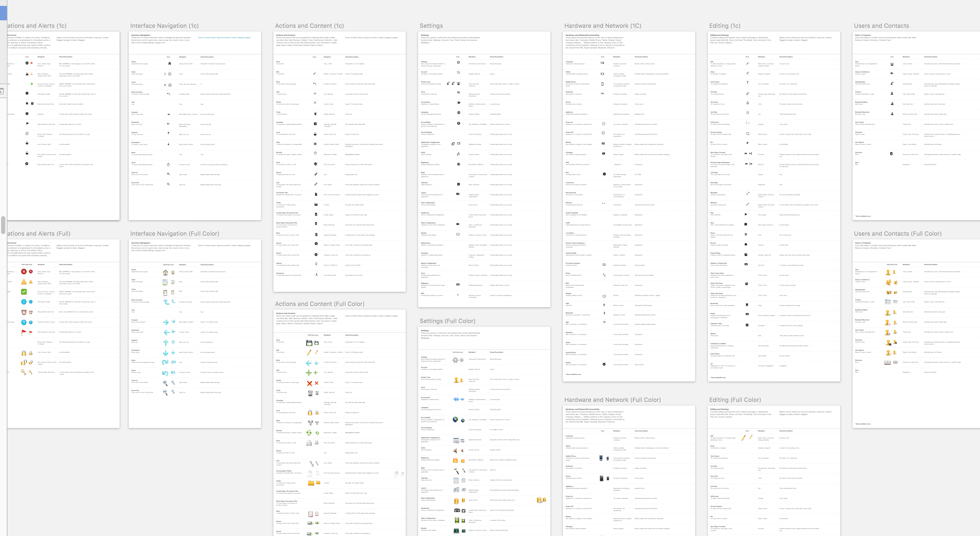The height and width of the screenshot is (536, 980).
Task: Select the Hardware and Network (1C) artboard title
Action: click(x=603, y=26)
